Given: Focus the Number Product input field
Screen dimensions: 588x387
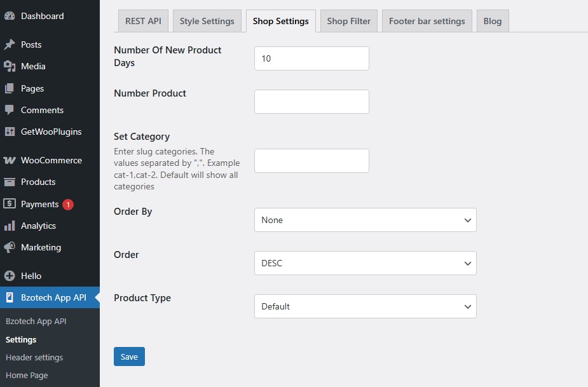Looking at the screenshot, I should coord(311,102).
